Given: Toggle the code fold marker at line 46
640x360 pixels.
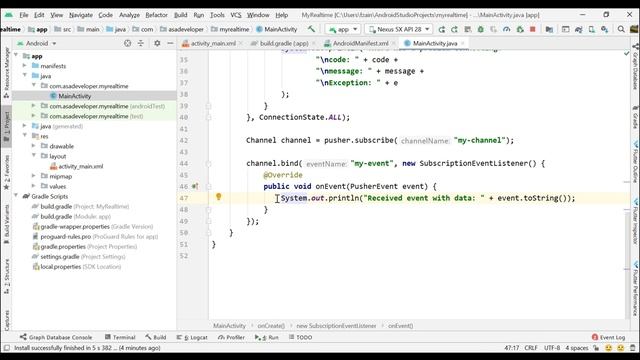Looking at the screenshot, I should 209,187.
